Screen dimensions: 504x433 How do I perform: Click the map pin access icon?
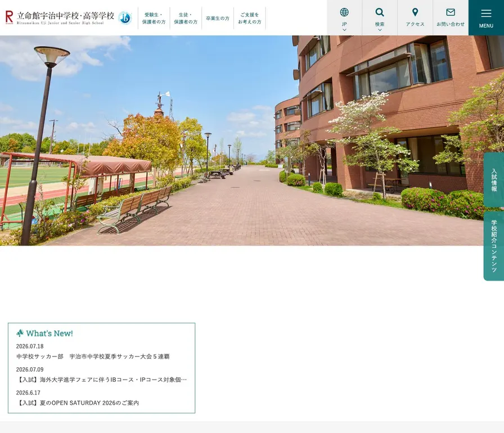(x=415, y=12)
